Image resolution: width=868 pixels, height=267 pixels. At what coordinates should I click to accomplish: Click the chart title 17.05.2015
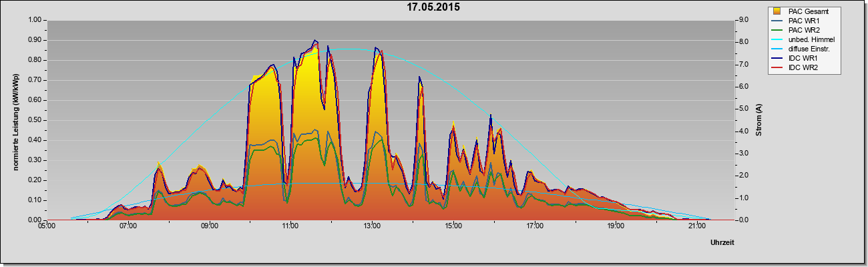point(433,7)
